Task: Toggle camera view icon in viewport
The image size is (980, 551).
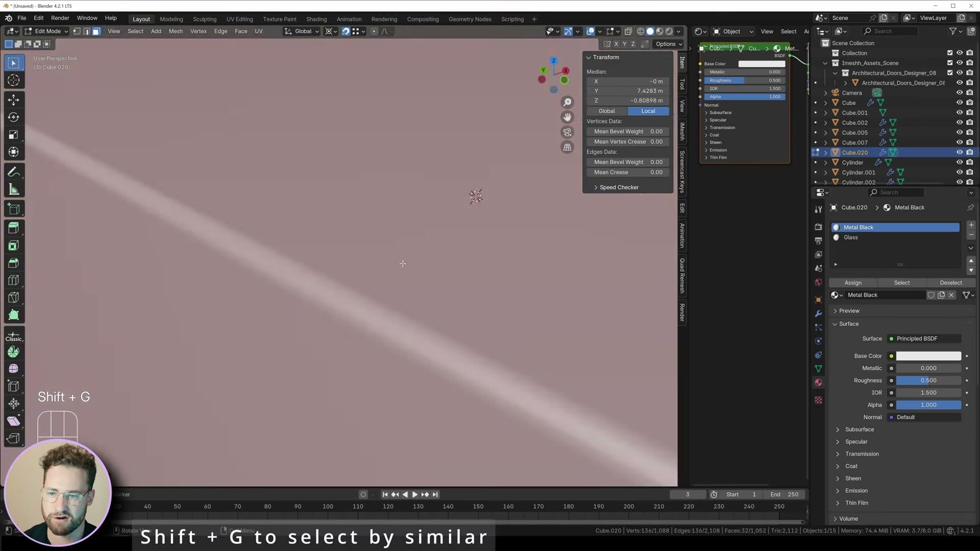Action: (567, 133)
